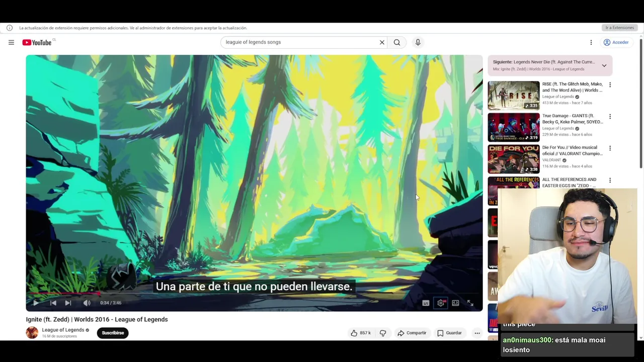The height and width of the screenshot is (362, 644).
Task: Play the paused video
Action: 36,303
